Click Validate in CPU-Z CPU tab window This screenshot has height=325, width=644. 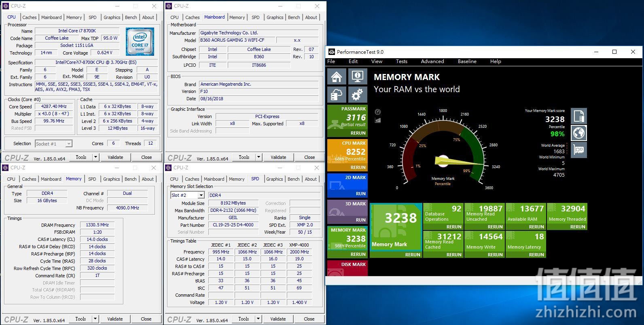pyautogui.click(x=115, y=157)
